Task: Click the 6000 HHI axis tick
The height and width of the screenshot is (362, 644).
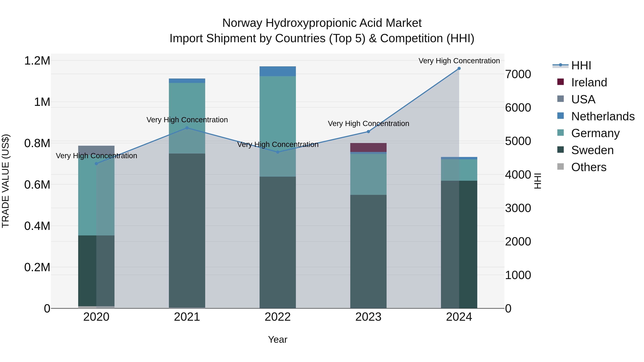Action: coord(518,108)
